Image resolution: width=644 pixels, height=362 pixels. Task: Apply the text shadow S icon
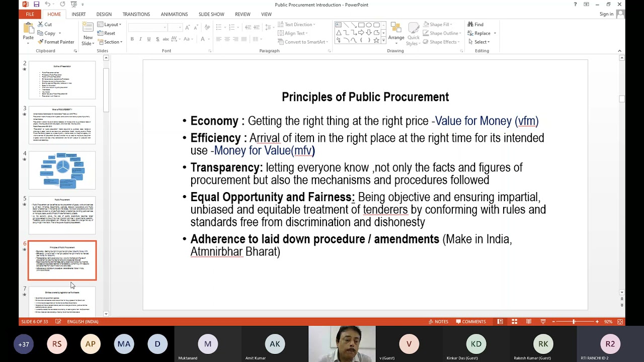tap(157, 39)
